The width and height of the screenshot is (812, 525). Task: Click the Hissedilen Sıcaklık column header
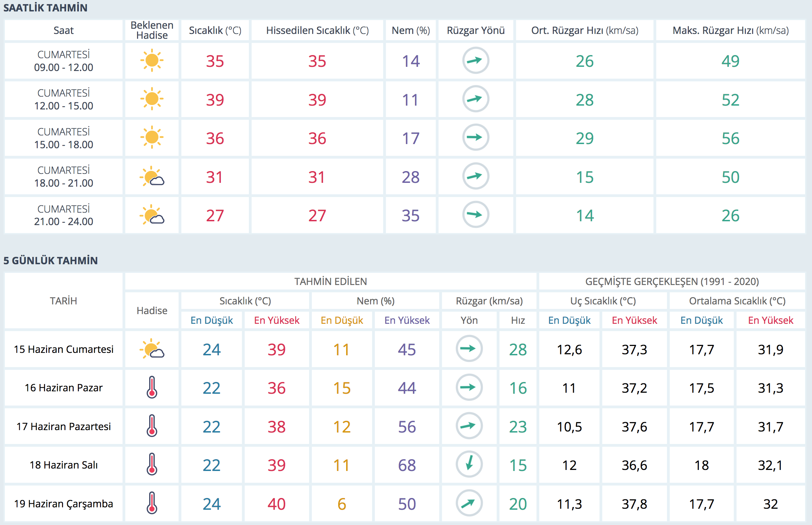tap(317, 30)
